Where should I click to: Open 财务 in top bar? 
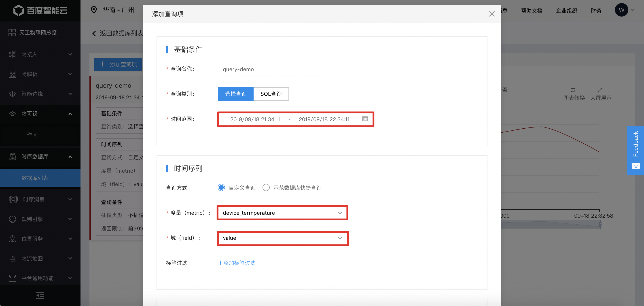click(x=596, y=11)
